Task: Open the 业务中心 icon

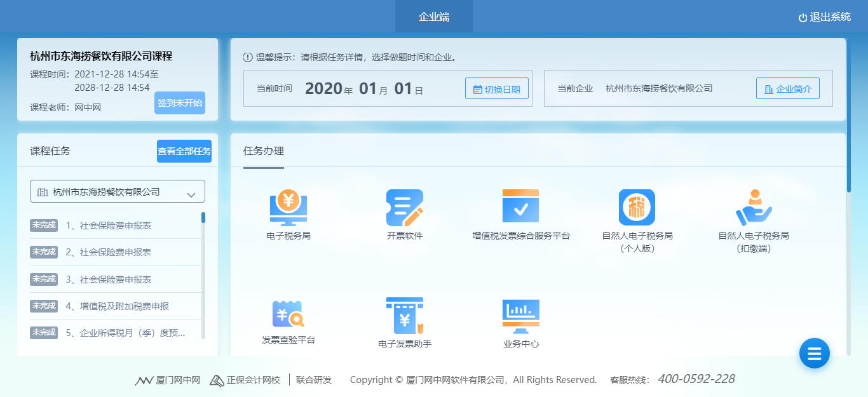Action: click(x=520, y=316)
